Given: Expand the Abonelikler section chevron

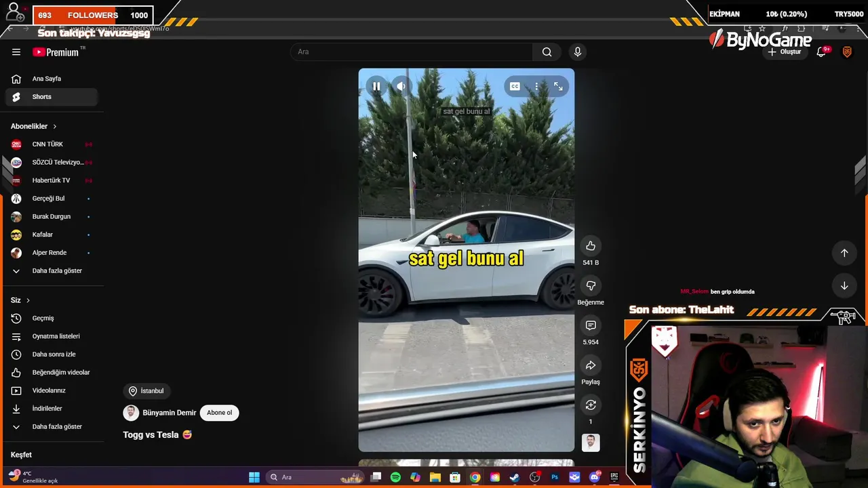Looking at the screenshot, I should (x=55, y=127).
